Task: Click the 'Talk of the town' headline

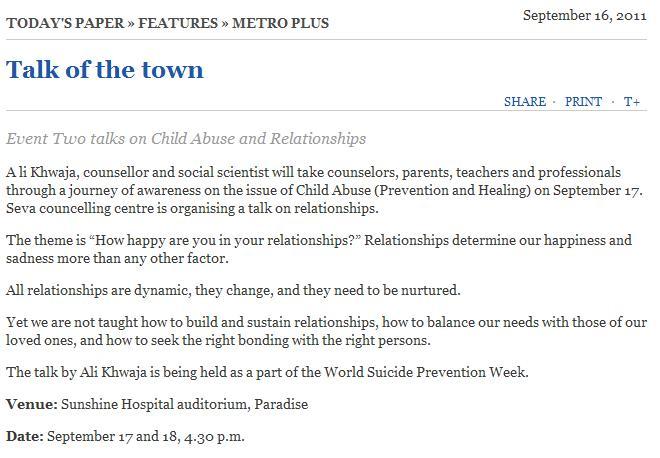Action: [105, 69]
